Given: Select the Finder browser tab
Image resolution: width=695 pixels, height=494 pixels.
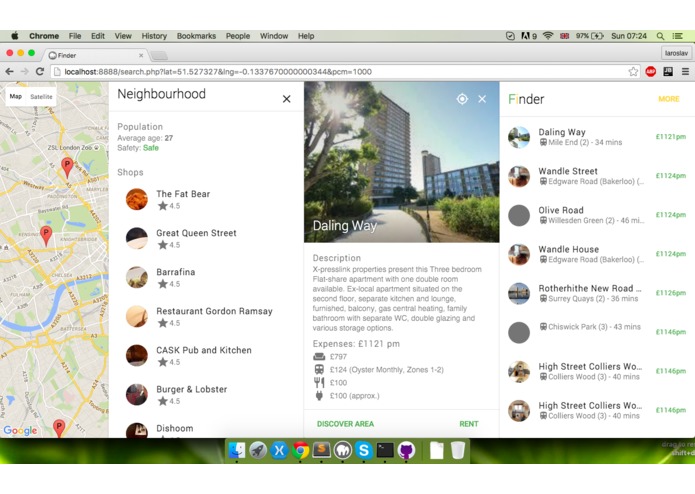Looking at the screenshot, I should click(x=95, y=55).
